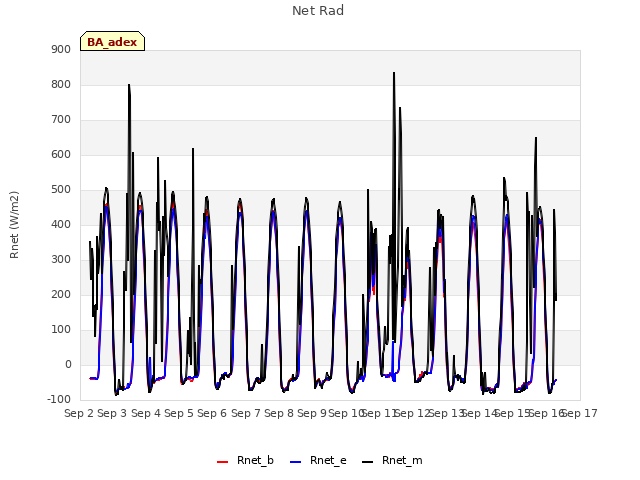Click the Sep 6 x-axis label

[212, 413]
